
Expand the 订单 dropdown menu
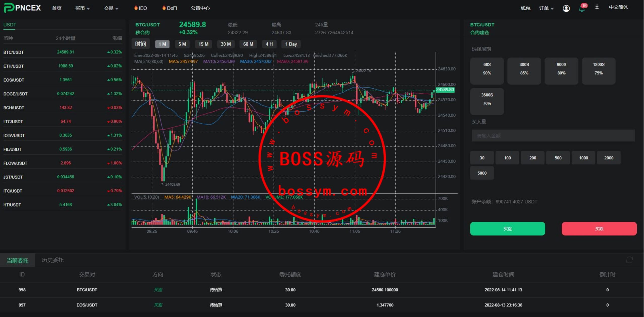tap(546, 8)
